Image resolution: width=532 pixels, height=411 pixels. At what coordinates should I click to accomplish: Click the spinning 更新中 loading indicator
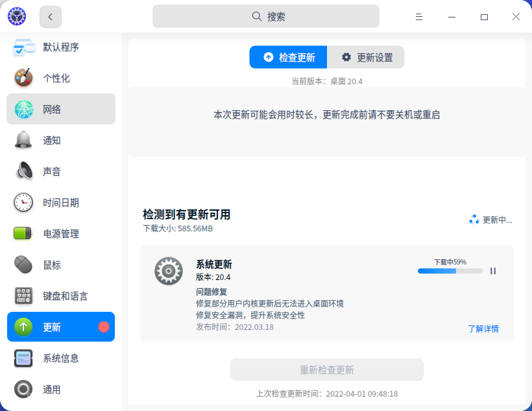coord(474,220)
